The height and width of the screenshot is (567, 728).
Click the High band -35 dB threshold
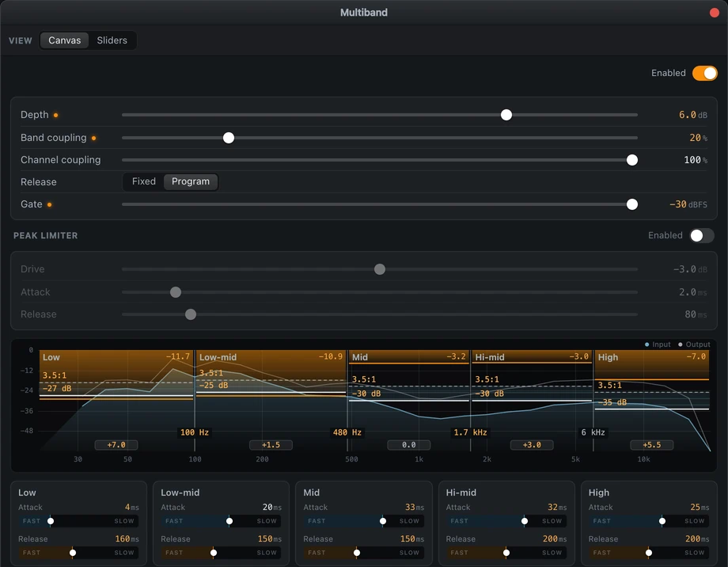click(612, 402)
